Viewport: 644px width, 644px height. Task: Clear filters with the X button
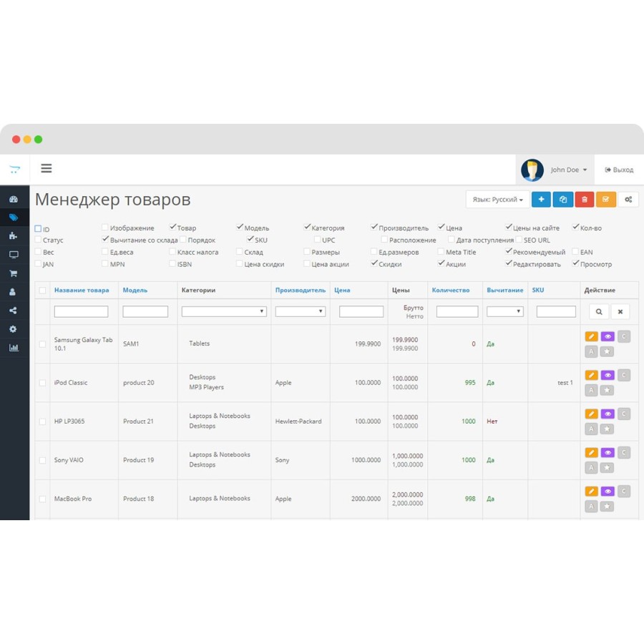click(x=620, y=312)
